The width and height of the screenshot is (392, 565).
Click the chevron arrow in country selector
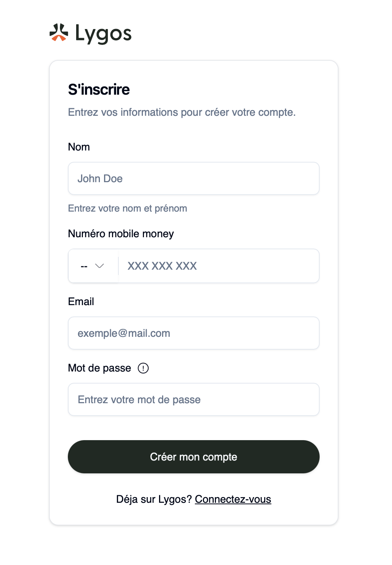click(x=100, y=266)
